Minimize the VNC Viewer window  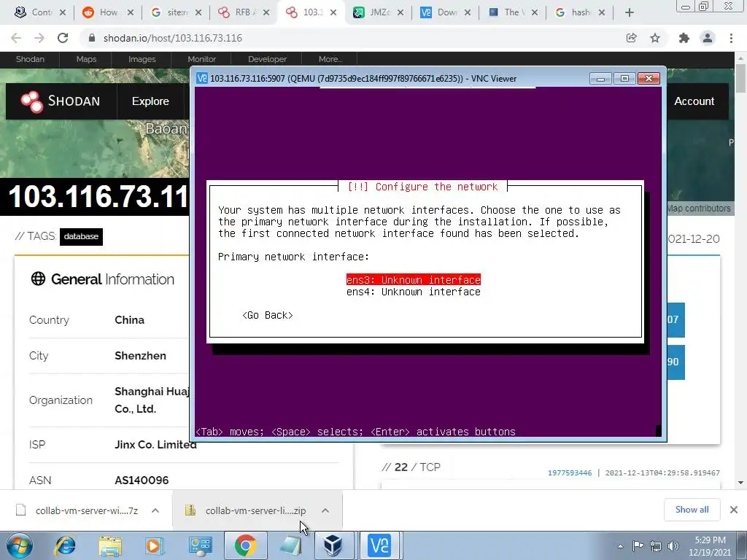coord(601,78)
